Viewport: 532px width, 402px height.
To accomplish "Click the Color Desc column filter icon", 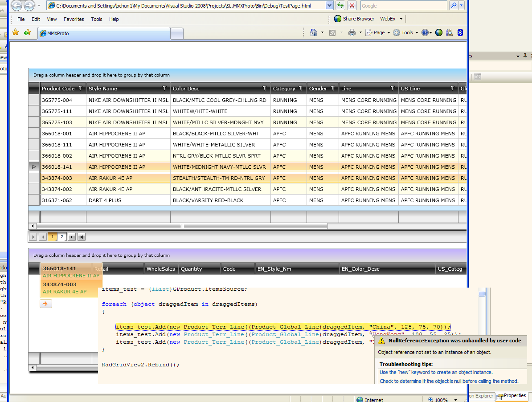I will (265, 88).
